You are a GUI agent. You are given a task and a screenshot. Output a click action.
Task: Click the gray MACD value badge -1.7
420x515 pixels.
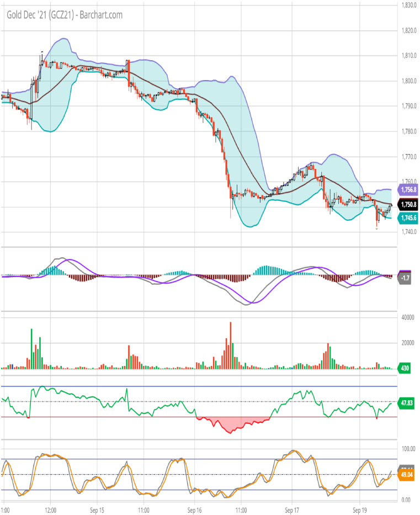click(x=405, y=278)
